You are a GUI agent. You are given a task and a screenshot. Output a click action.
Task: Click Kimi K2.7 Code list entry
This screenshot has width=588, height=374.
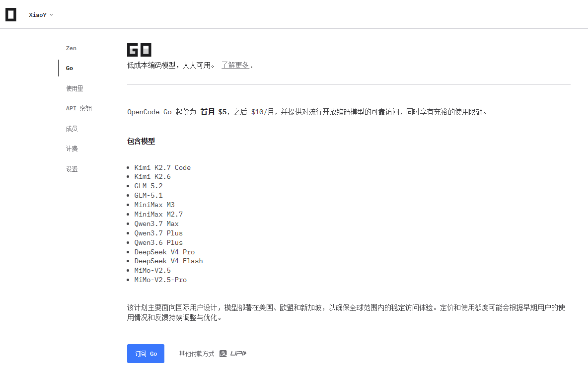click(162, 167)
